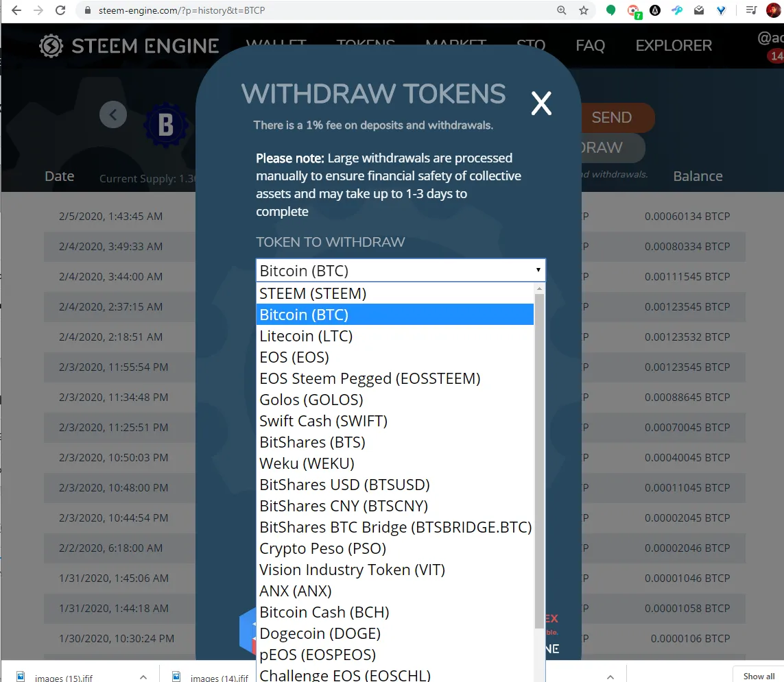Click the green extension icon in toolbar
This screenshot has width=784, height=682.
click(610, 10)
